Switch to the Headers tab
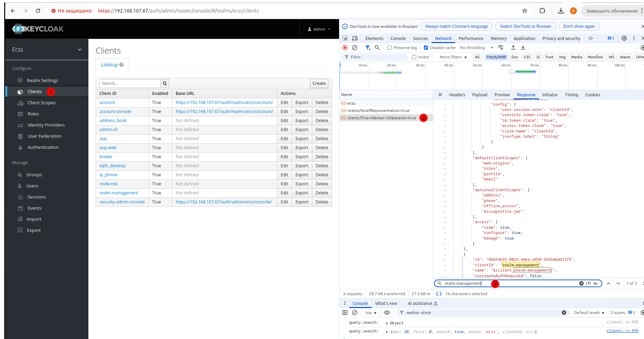644x339 pixels. [x=457, y=95]
